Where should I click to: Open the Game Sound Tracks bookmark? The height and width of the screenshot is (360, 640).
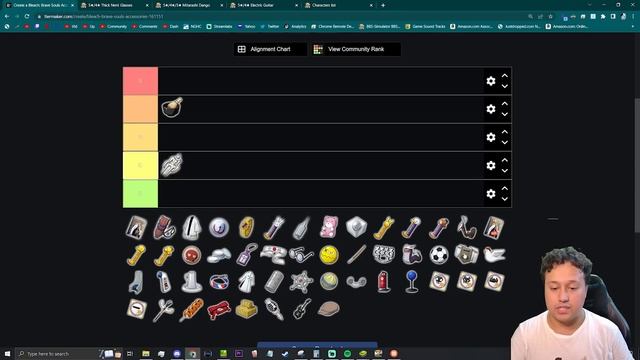coord(425,26)
